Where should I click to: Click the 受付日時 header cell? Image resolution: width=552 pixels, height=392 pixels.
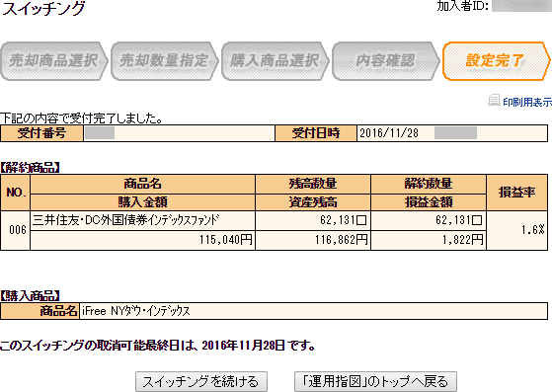pos(316,133)
